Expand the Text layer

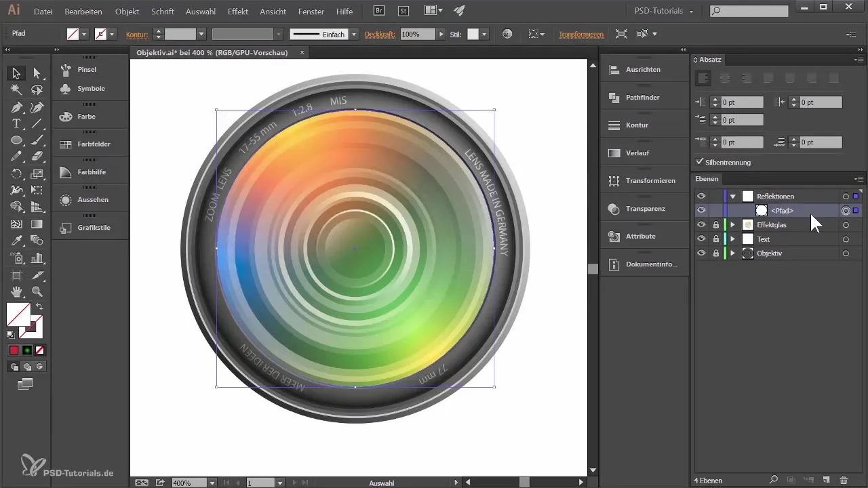point(732,239)
